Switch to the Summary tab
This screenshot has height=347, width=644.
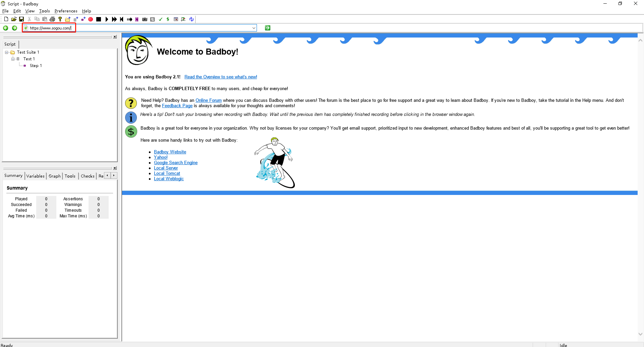13,176
